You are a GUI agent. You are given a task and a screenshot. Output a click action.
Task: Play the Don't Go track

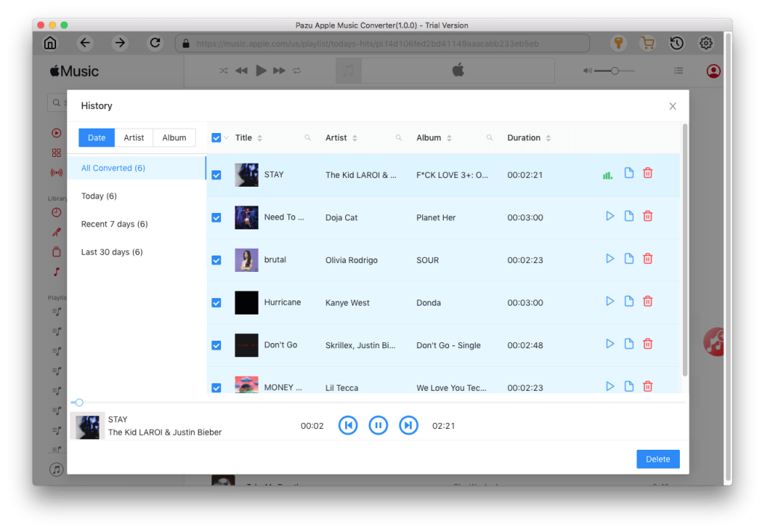pos(610,344)
